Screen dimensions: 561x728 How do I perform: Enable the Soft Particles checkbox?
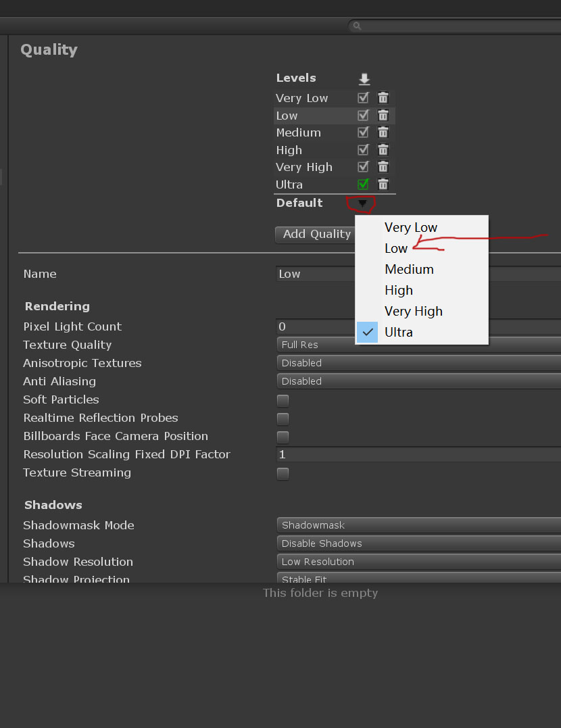click(283, 400)
